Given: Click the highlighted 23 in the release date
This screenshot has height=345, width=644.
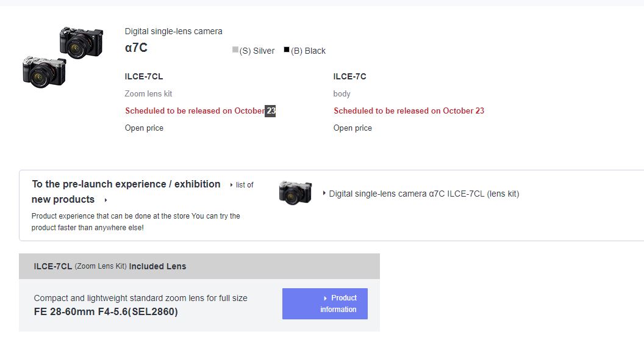Looking at the screenshot, I should click(x=270, y=111).
